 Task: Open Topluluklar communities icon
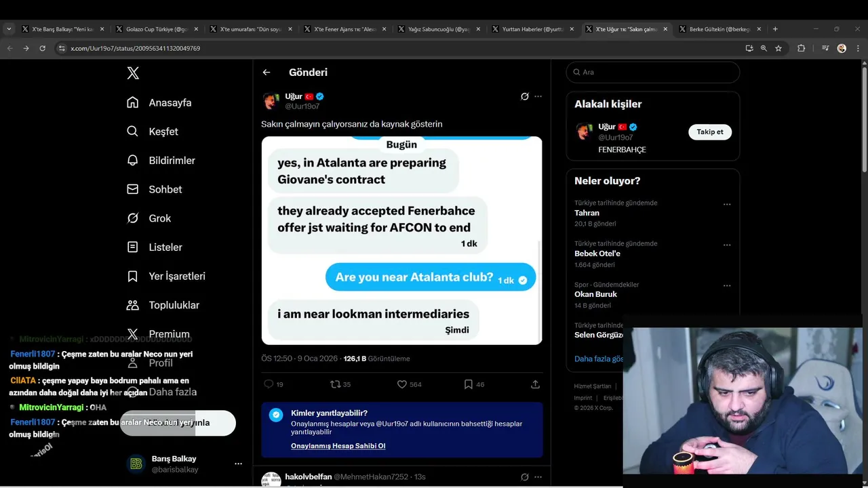coord(133,305)
